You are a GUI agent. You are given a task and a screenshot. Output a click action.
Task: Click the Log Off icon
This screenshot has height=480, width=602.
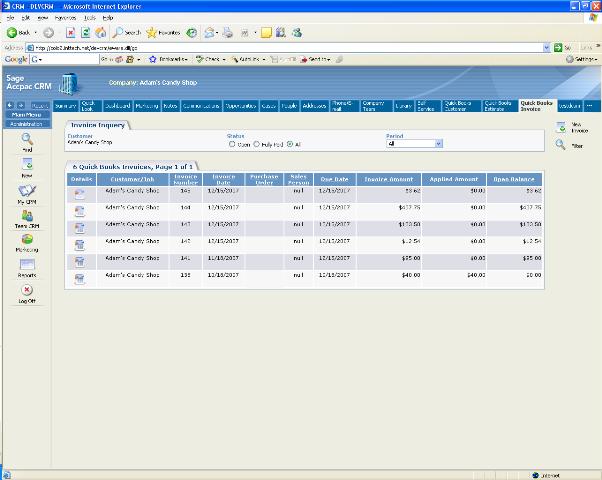[x=27, y=291]
